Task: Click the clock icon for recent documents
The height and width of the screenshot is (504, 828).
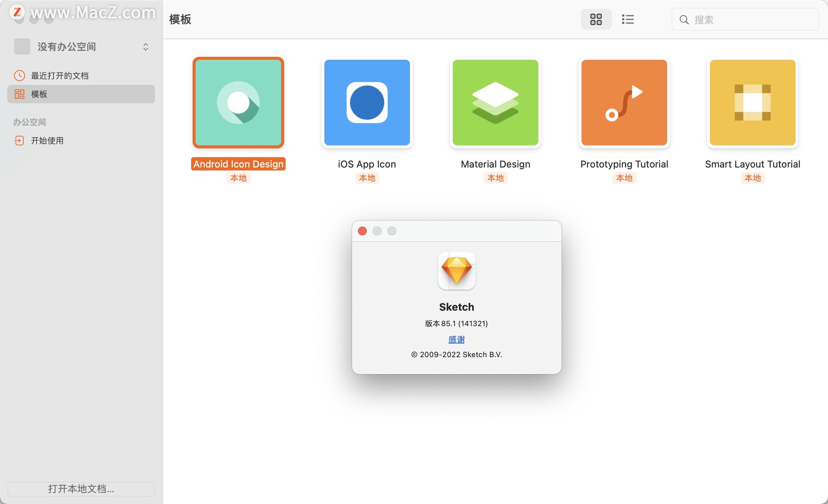Action: click(19, 75)
